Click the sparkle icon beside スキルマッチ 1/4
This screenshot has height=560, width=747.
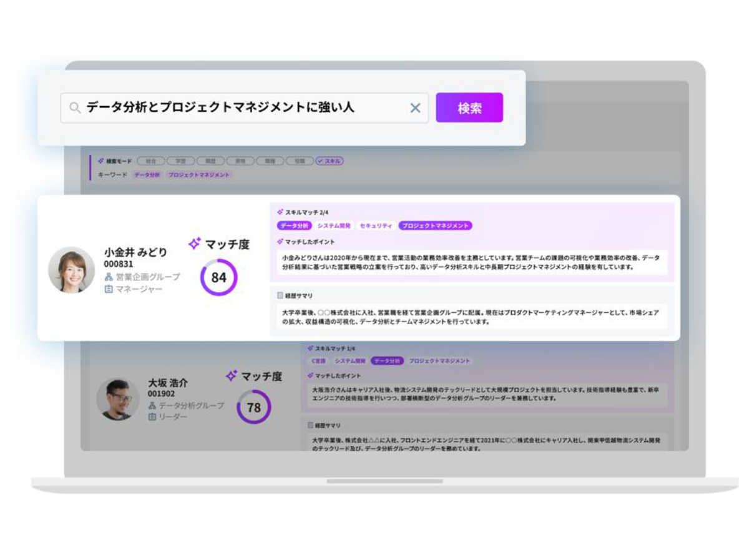tap(311, 348)
